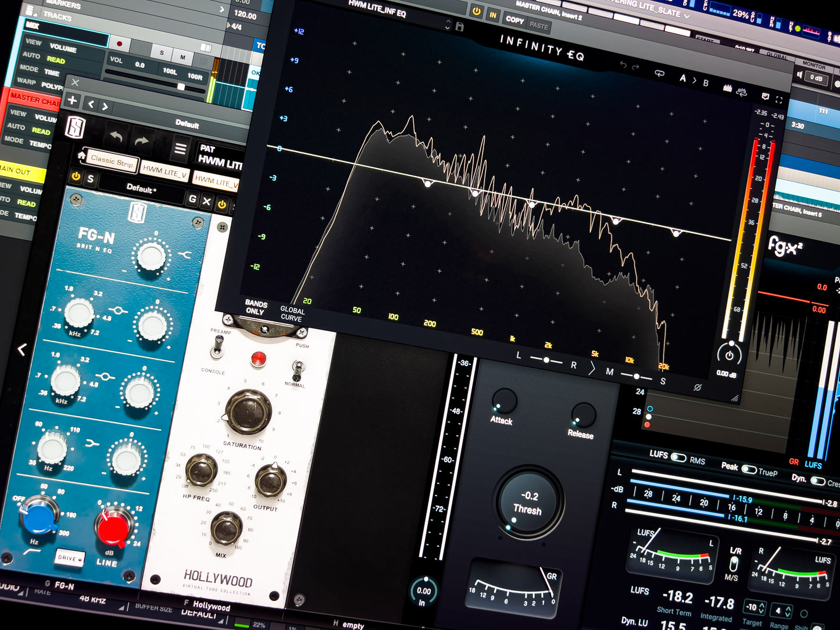This screenshot has height=630, width=840.
Task: Solo the Mix track with S
Action: (x=162, y=53)
